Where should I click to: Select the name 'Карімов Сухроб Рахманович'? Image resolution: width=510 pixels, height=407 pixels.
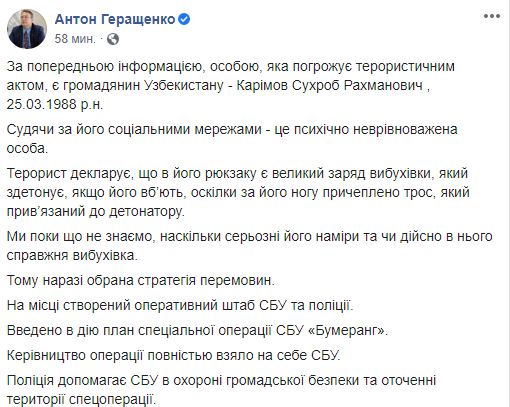(x=330, y=85)
